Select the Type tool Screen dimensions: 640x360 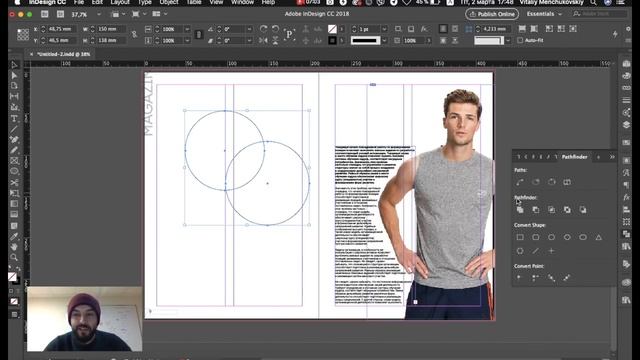14,118
